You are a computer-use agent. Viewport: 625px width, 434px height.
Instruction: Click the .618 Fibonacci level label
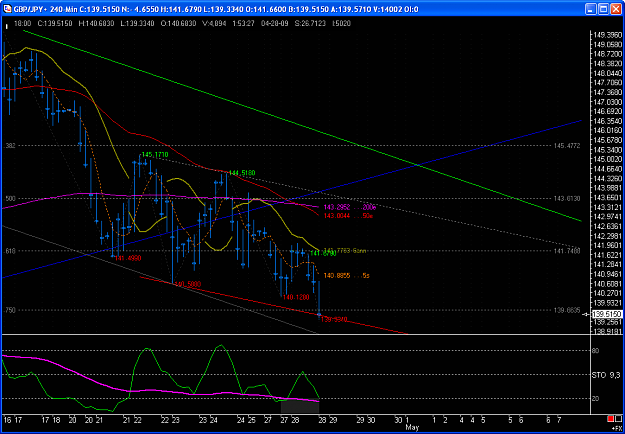9,251
